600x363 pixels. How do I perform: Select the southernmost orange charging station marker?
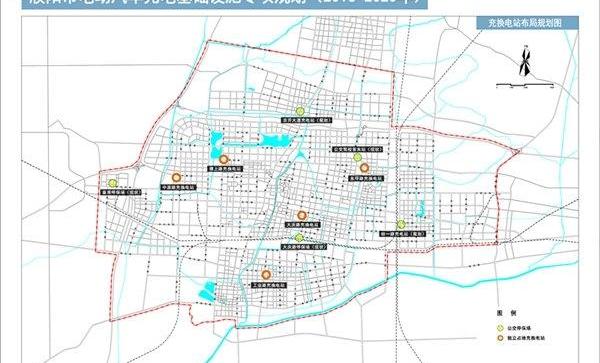point(266,274)
